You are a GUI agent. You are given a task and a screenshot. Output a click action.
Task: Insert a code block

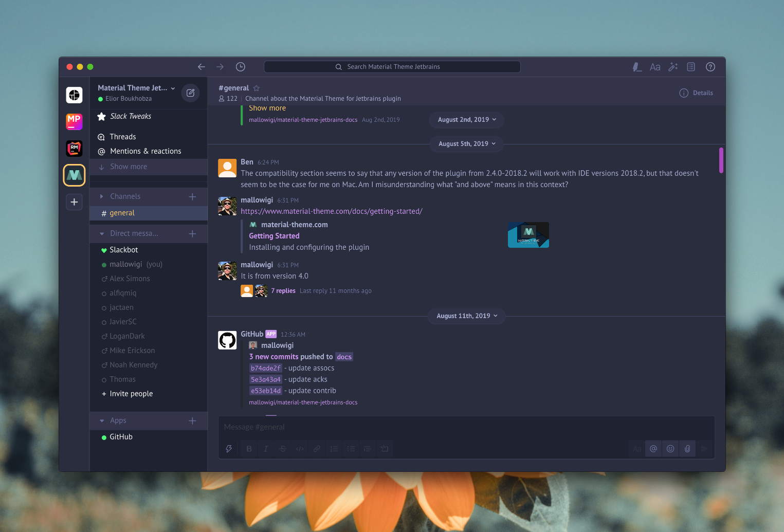click(x=384, y=449)
